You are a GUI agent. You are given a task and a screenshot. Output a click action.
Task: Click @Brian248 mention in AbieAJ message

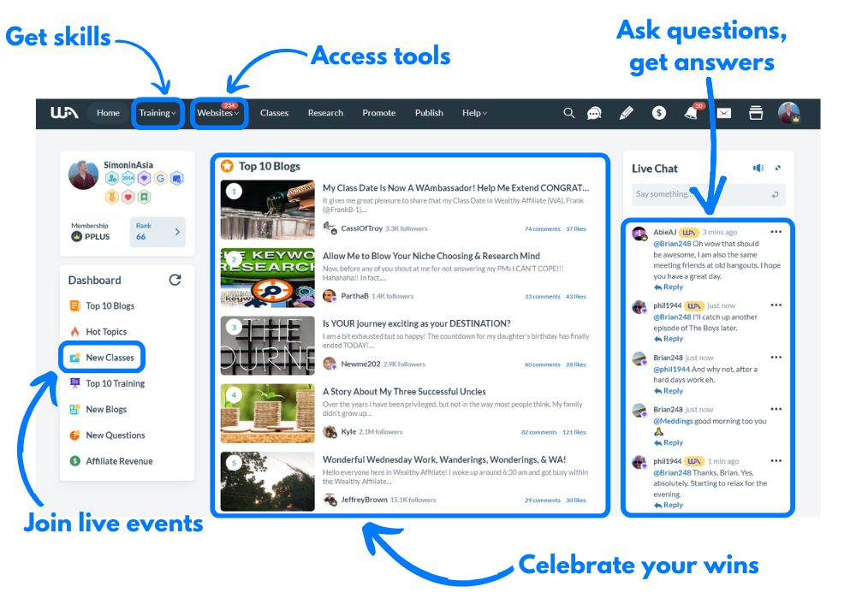672,244
